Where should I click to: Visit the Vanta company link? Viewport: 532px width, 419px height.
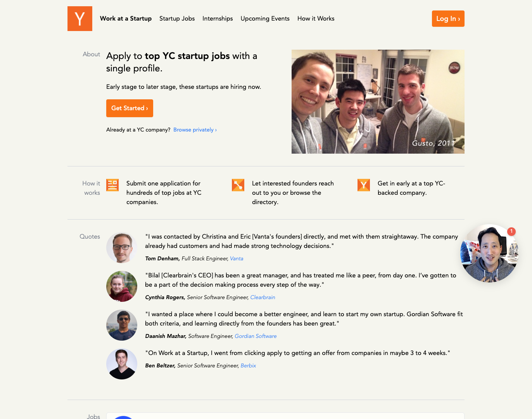tap(237, 258)
